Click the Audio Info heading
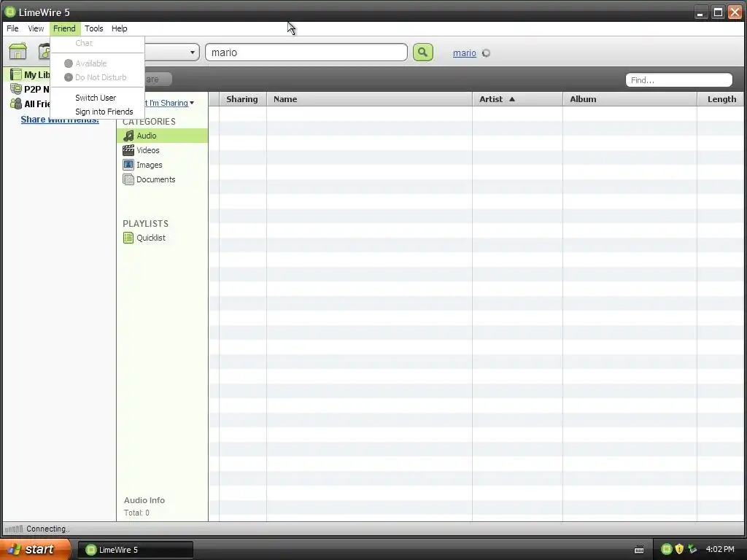747x560 pixels. [x=144, y=500]
